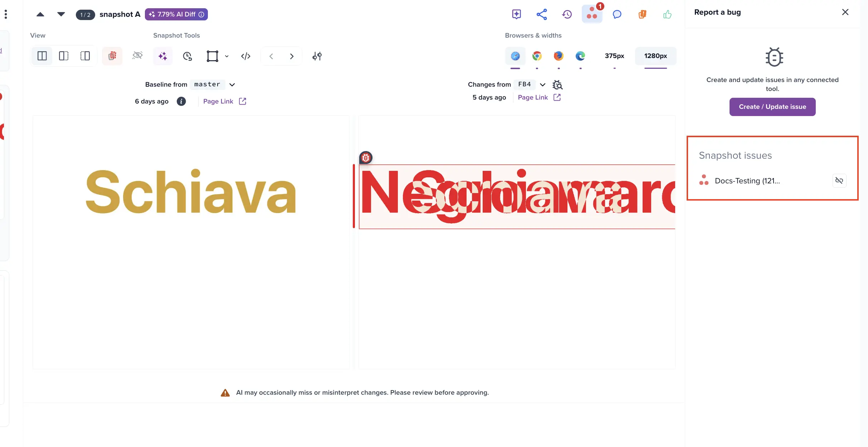The height and width of the screenshot is (447, 868).
Task: Click the FB4 branch label
Action: click(525, 85)
